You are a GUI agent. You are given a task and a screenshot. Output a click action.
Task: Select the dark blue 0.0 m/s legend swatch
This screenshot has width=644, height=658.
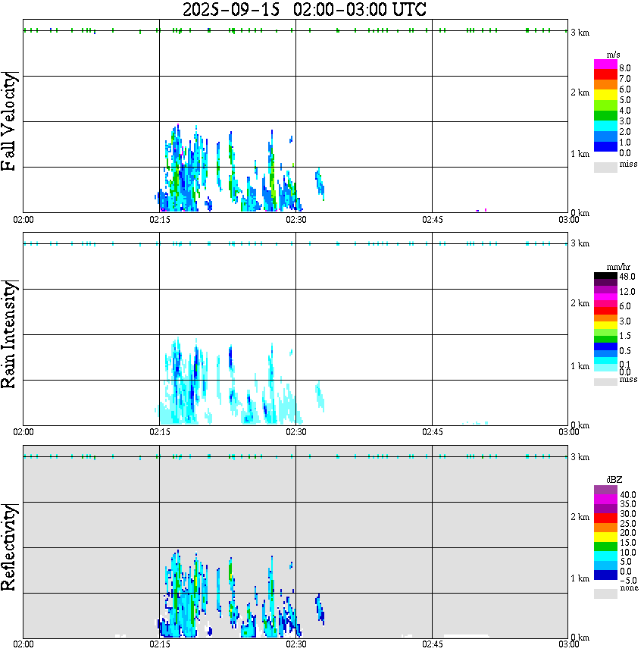[605, 146]
